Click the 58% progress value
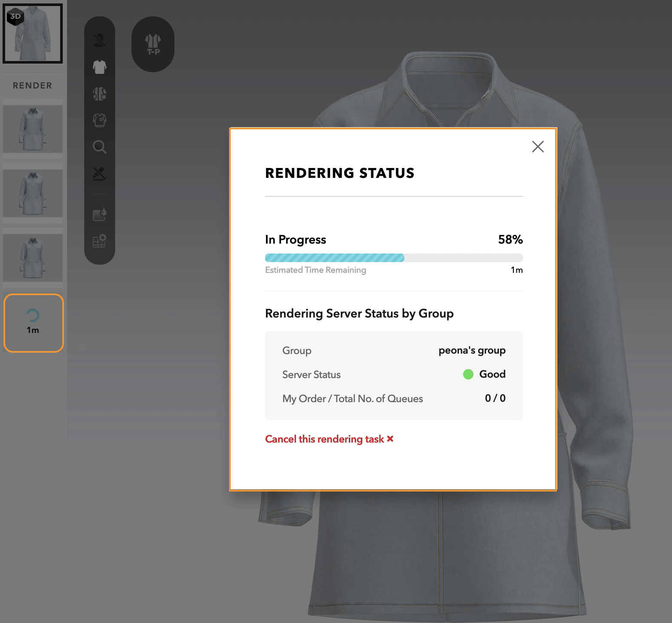This screenshot has width=672, height=623. click(x=510, y=239)
